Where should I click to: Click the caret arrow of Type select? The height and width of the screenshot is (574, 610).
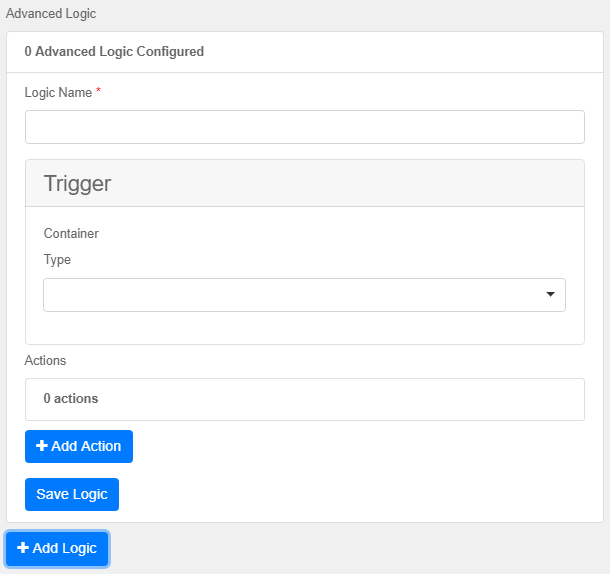tap(550, 295)
